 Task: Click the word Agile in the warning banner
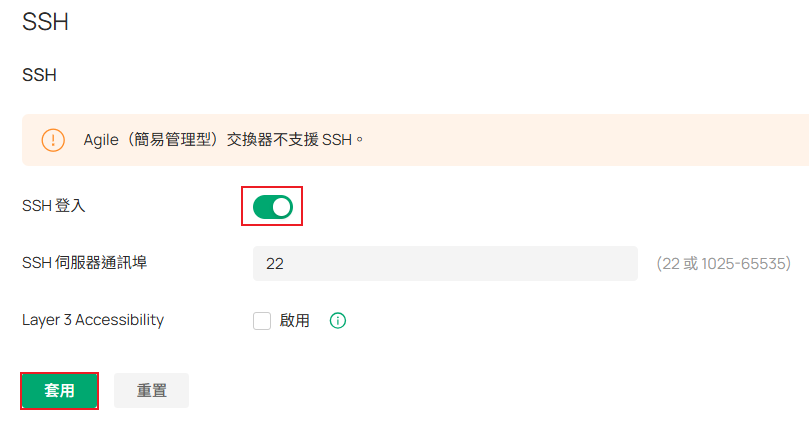[102, 140]
